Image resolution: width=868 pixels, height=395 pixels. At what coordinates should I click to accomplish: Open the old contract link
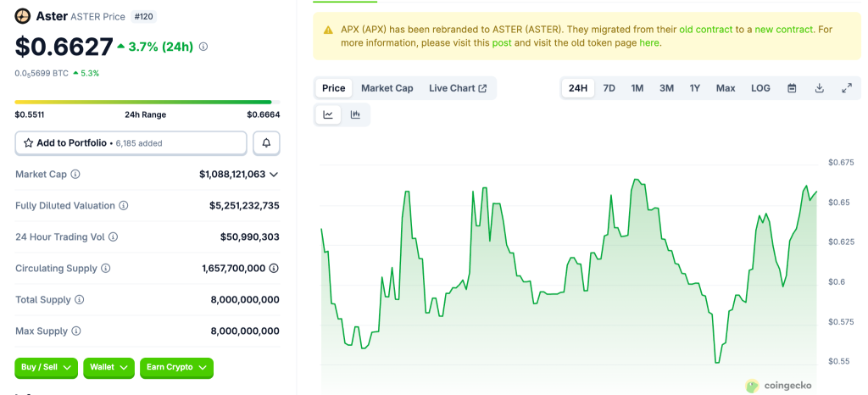click(x=707, y=29)
